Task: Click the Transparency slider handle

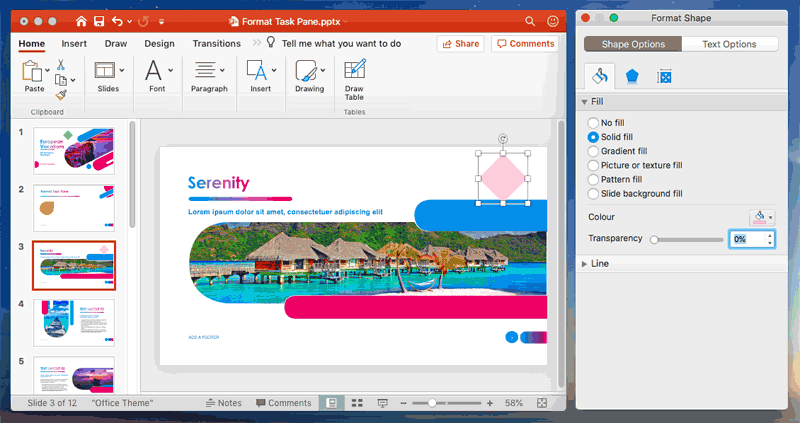Action: [654, 240]
